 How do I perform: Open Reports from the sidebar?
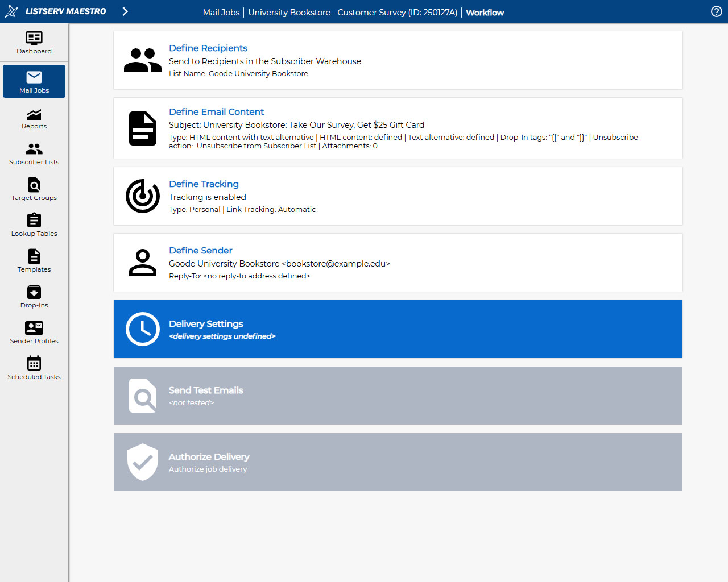point(34,119)
